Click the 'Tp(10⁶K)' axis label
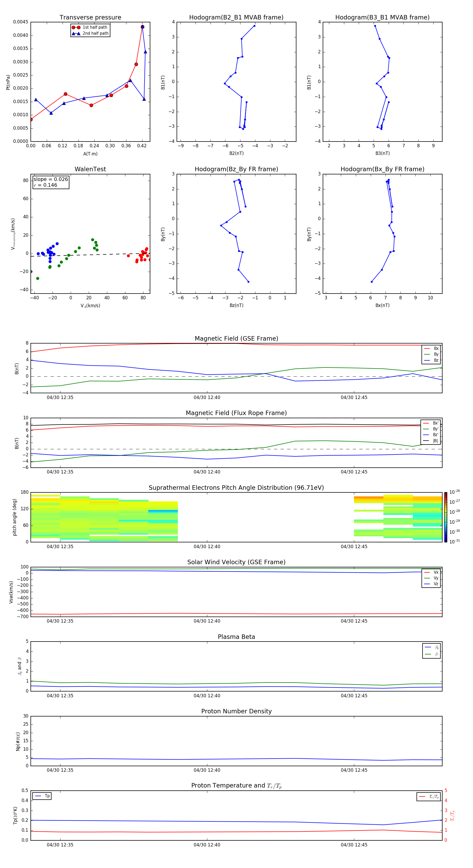The width and height of the screenshot is (473, 868). (15, 815)
